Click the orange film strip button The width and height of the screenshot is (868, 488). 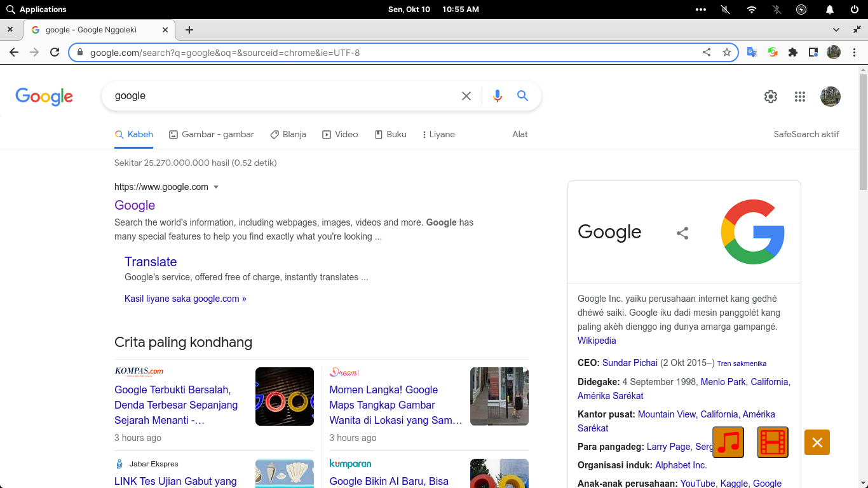coord(773,442)
